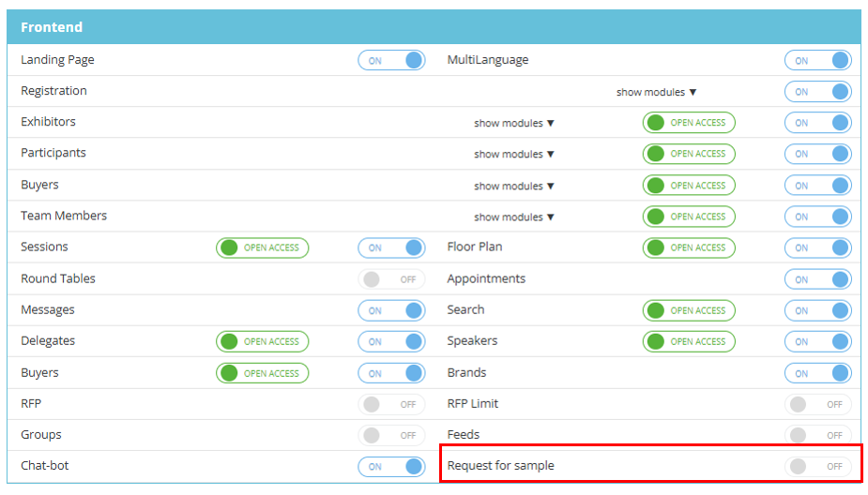The width and height of the screenshot is (868, 495).
Task: Toggle Open Access for Exhibitors
Action: pyautogui.click(x=689, y=123)
